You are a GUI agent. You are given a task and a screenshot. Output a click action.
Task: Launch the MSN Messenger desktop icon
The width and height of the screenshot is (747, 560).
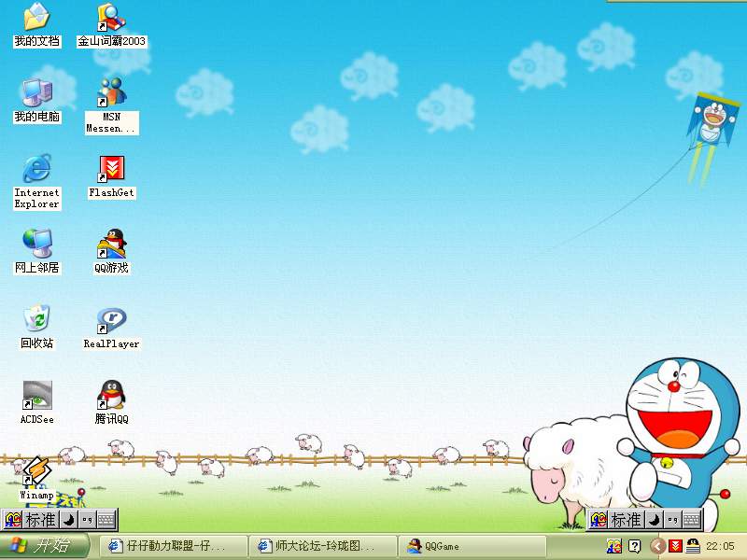(x=111, y=93)
